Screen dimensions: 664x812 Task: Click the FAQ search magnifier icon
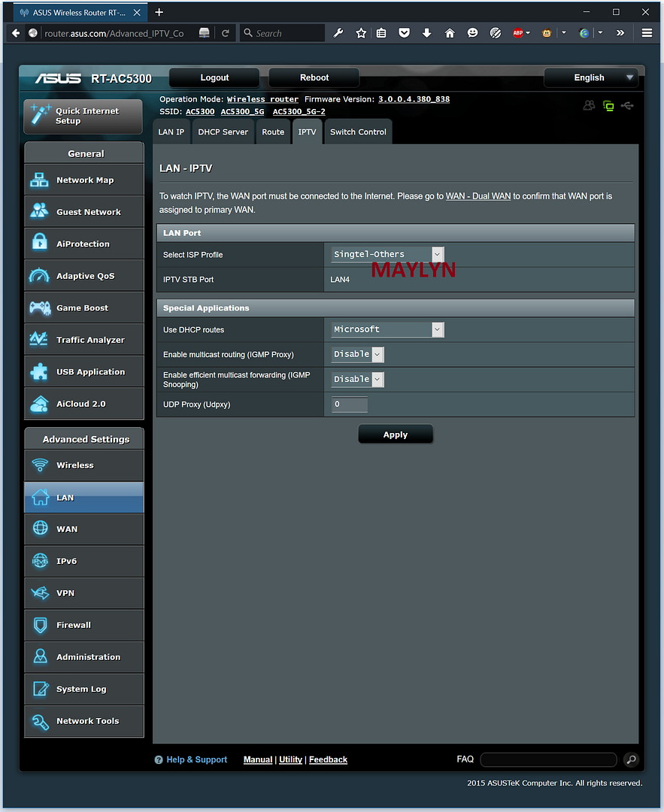tap(632, 759)
